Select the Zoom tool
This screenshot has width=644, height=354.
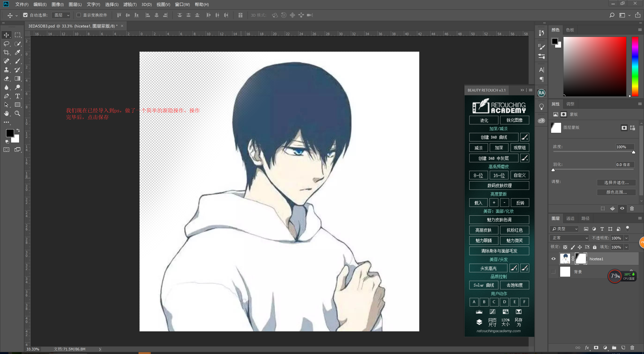[17, 114]
